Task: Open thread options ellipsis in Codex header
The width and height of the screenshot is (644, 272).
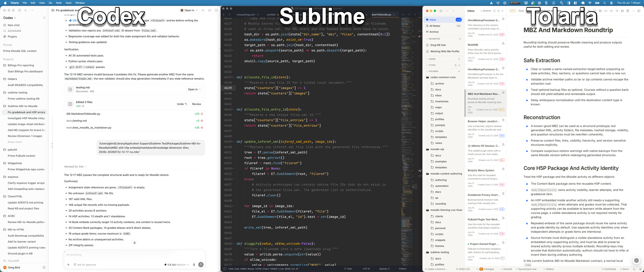Action: click(x=98, y=10)
